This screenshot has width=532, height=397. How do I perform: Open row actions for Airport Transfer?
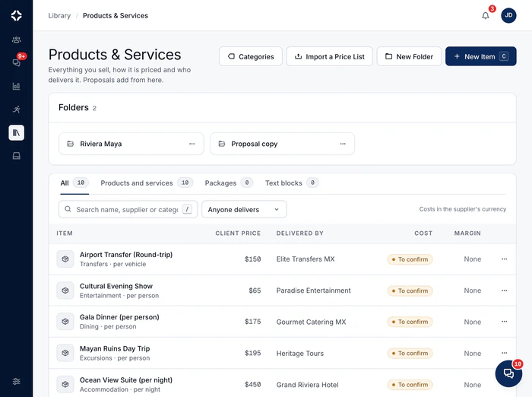504,259
